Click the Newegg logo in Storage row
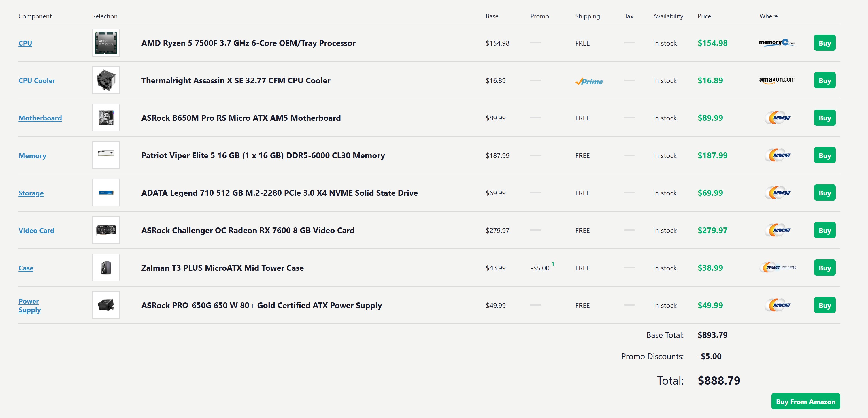Image resolution: width=868 pixels, height=418 pixels. click(778, 193)
